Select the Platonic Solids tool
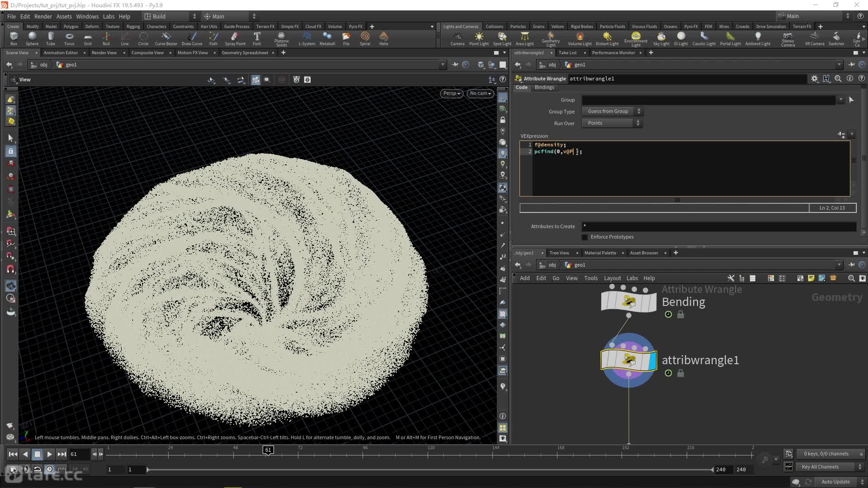The image size is (868, 488). [x=282, y=39]
